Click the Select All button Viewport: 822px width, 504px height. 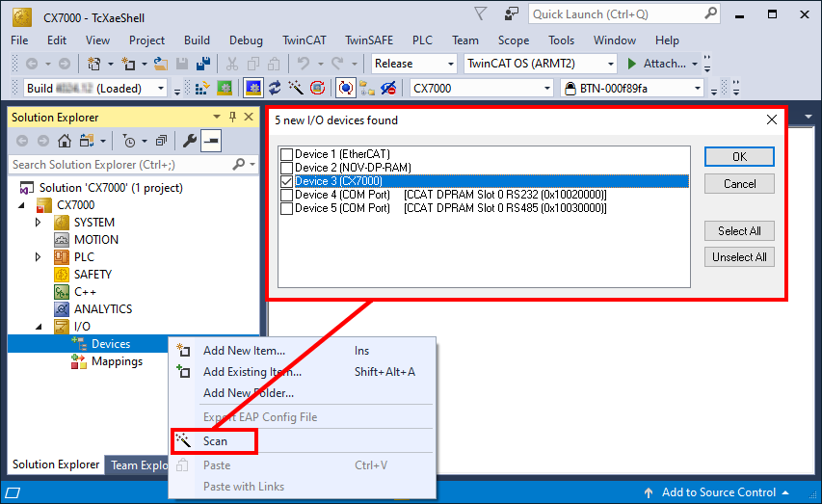tap(739, 231)
